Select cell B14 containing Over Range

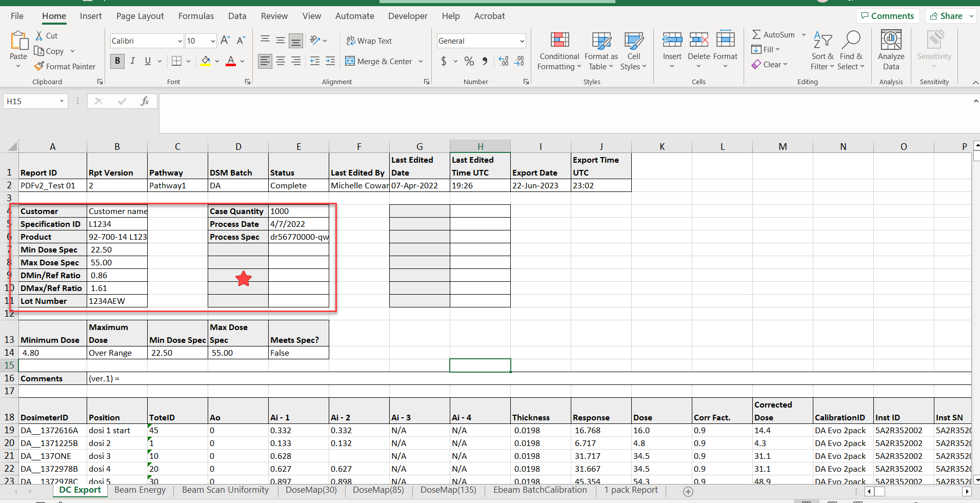click(117, 353)
